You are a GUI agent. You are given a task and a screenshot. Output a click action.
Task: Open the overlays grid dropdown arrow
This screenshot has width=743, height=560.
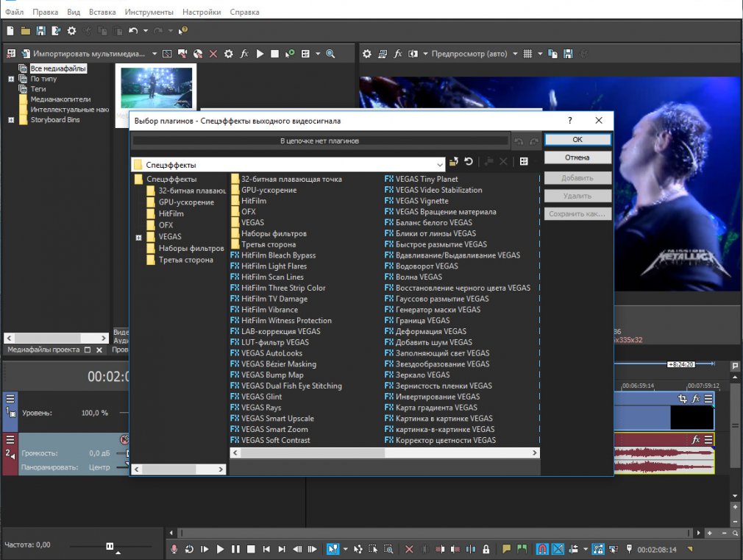tap(540, 54)
